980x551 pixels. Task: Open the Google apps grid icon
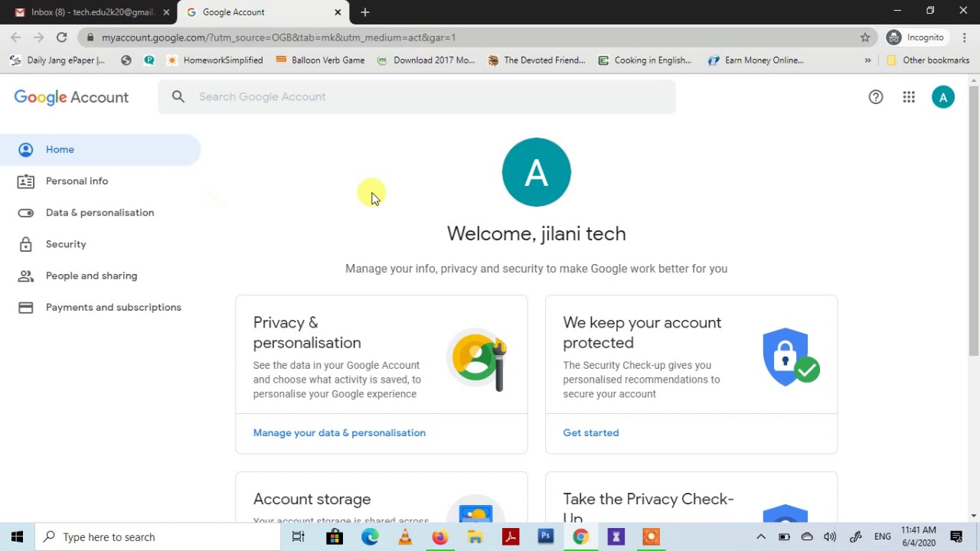click(909, 97)
